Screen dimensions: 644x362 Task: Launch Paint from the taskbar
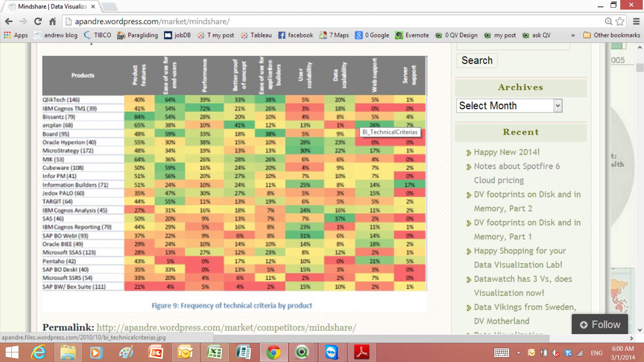pyautogui.click(x=126, y=353)
